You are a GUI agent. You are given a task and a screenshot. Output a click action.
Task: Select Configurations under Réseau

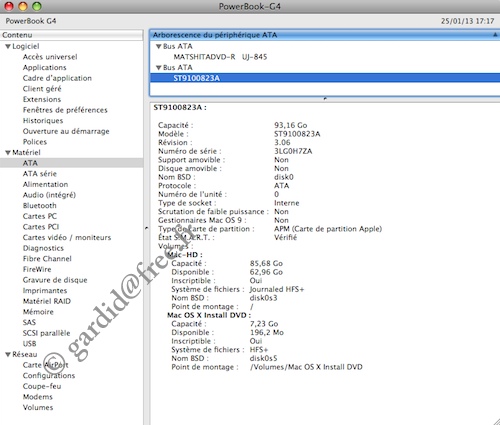pos(49,376)
